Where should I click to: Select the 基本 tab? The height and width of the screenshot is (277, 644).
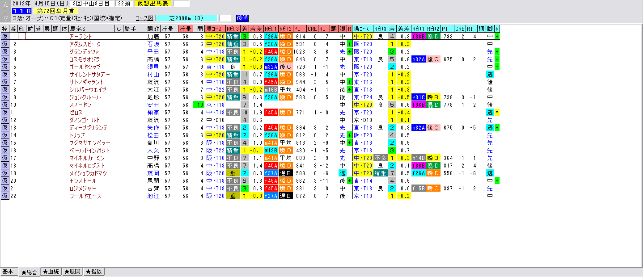point(9,272)
